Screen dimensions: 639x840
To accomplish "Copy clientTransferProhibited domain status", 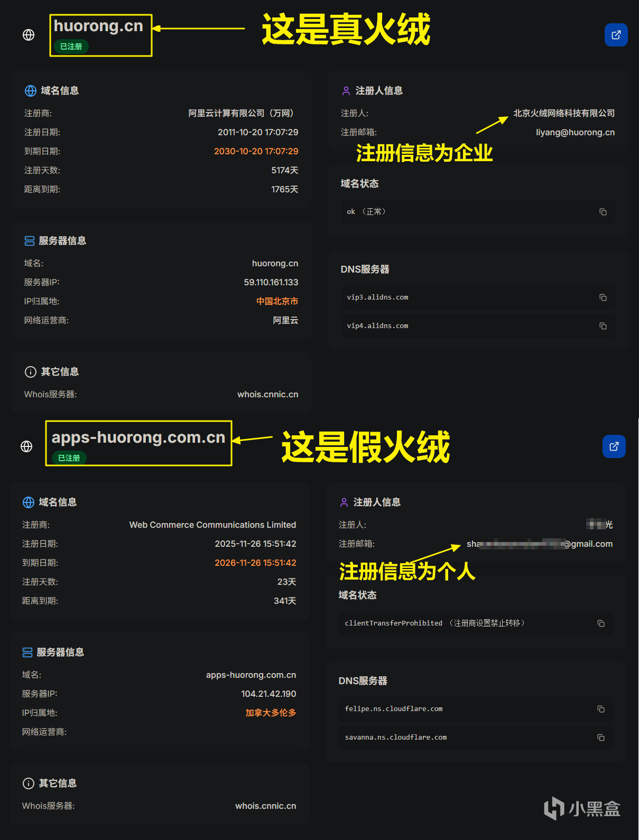I will [600, 623].
